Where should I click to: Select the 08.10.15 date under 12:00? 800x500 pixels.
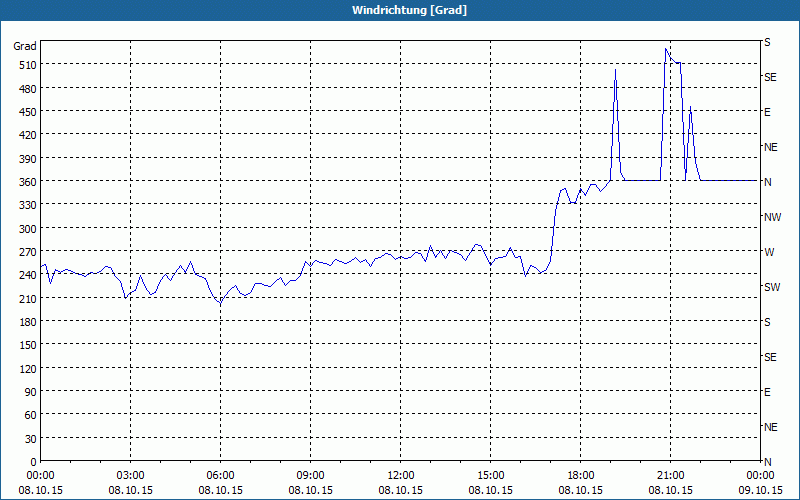(401, 490)
